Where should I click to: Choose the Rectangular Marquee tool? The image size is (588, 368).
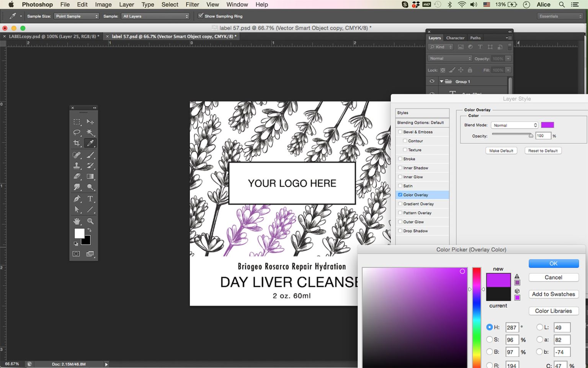[77, 122]
